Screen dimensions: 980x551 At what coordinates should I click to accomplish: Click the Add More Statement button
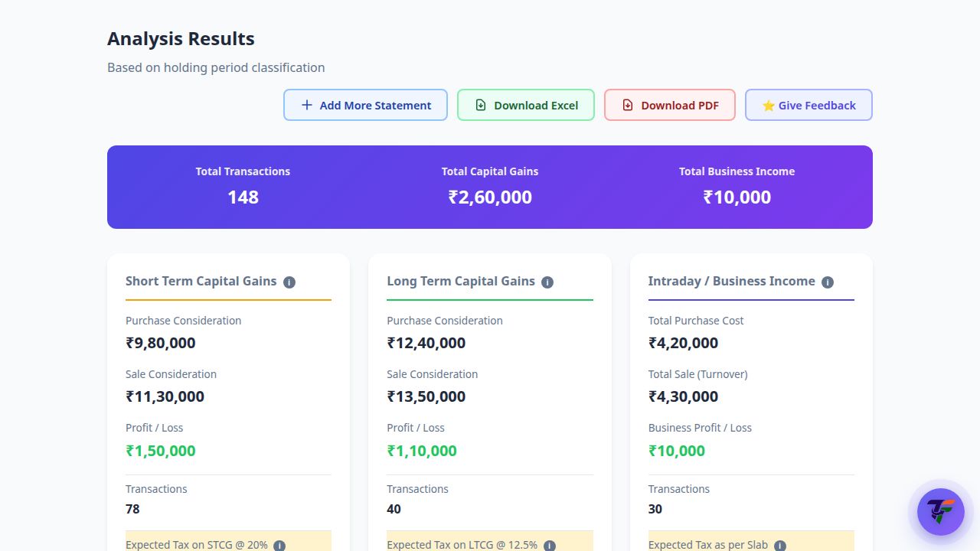click(366, 105)
